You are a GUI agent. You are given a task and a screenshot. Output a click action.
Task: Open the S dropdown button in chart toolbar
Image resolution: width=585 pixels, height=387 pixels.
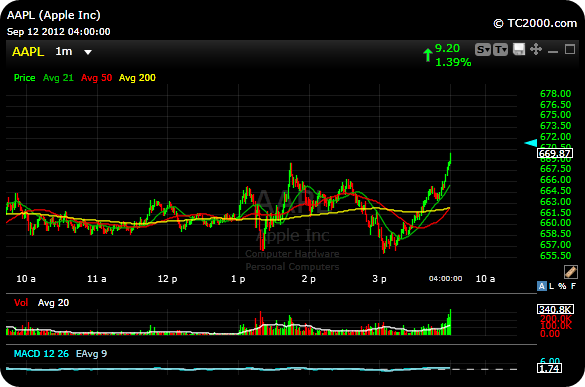tap(482, 50)
